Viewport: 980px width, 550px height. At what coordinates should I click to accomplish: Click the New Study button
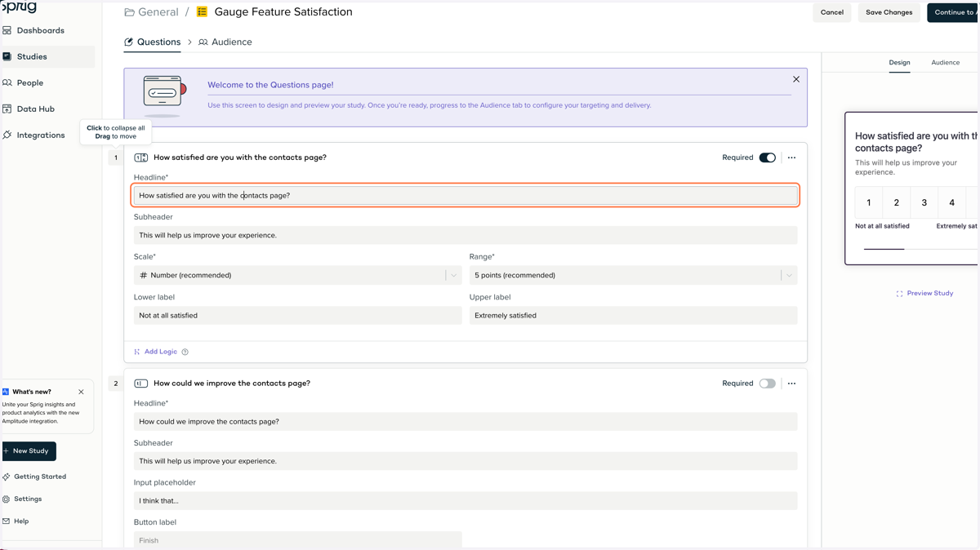coord(29,450)
